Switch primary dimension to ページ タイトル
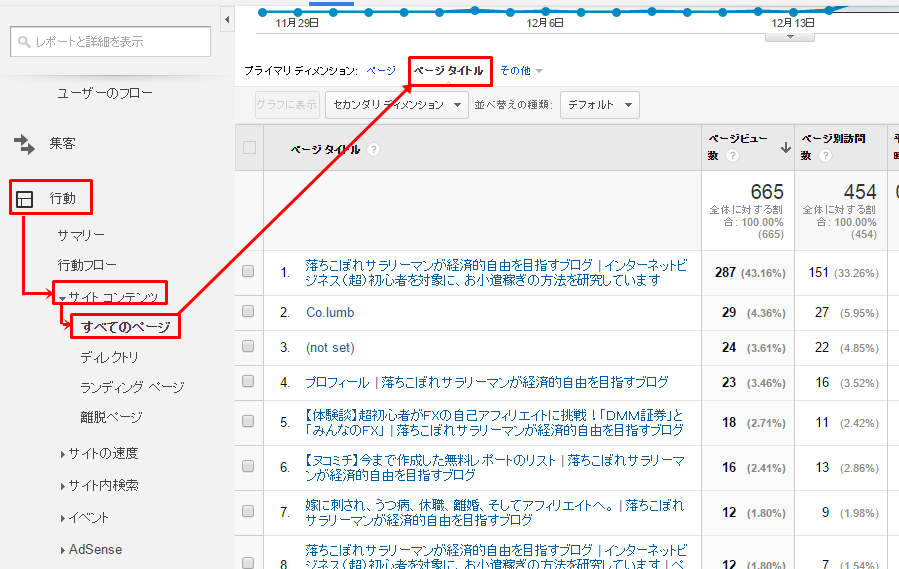 click(448, 71)
